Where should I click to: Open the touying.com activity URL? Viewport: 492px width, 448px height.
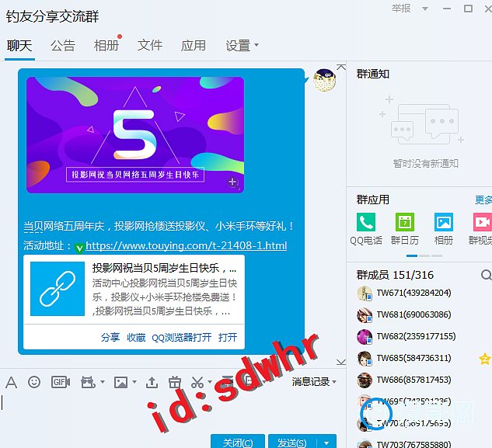coord(186,245)
